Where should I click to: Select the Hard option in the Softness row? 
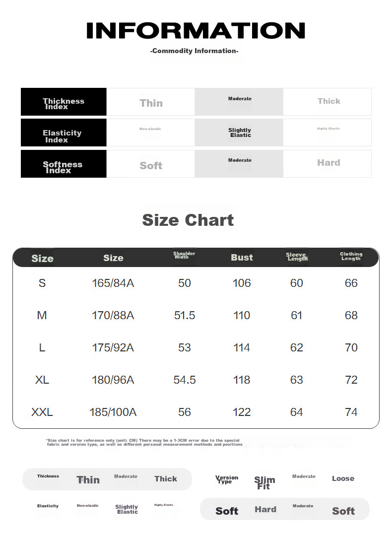[327, 164]
